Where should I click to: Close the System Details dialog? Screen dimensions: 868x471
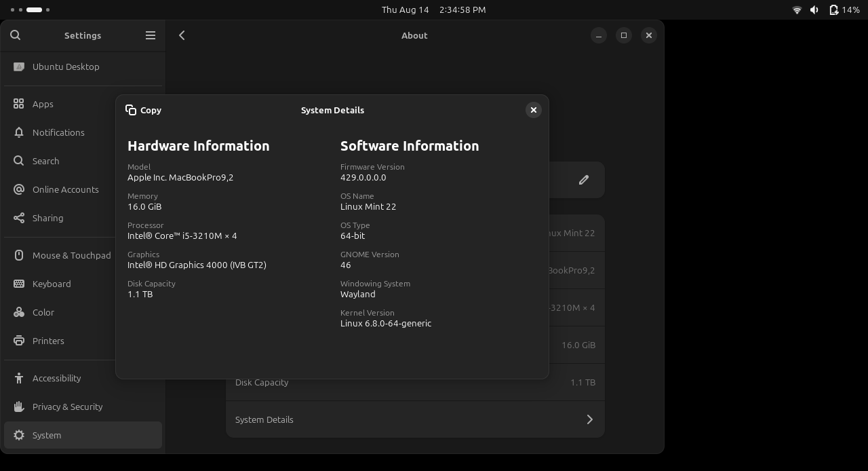point(533,110)
